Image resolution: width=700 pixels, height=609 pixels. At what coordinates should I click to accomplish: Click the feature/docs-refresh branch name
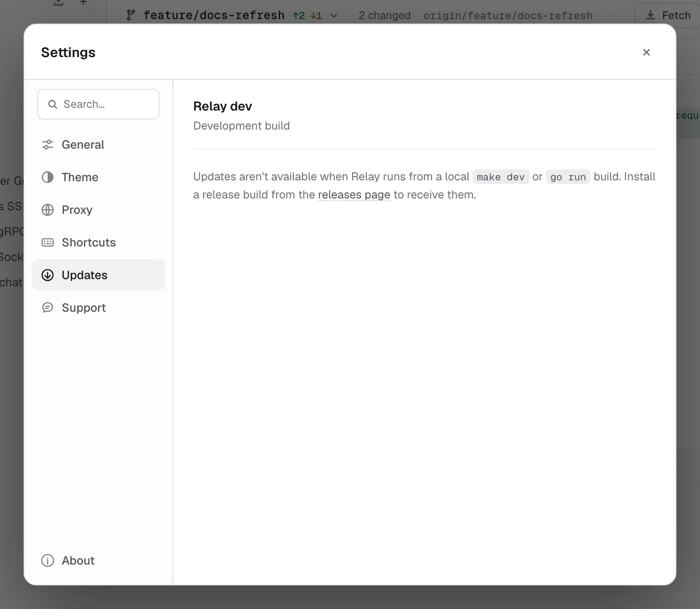(214, 15)
